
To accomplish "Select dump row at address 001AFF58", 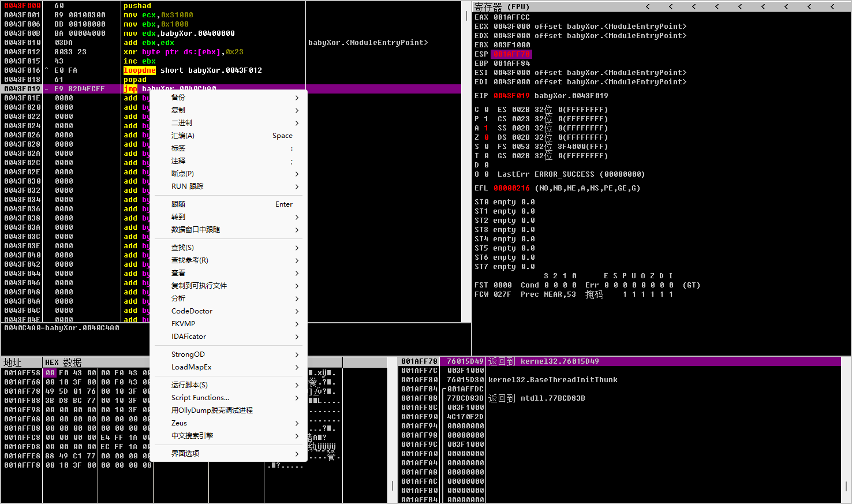I will (194, 373).
